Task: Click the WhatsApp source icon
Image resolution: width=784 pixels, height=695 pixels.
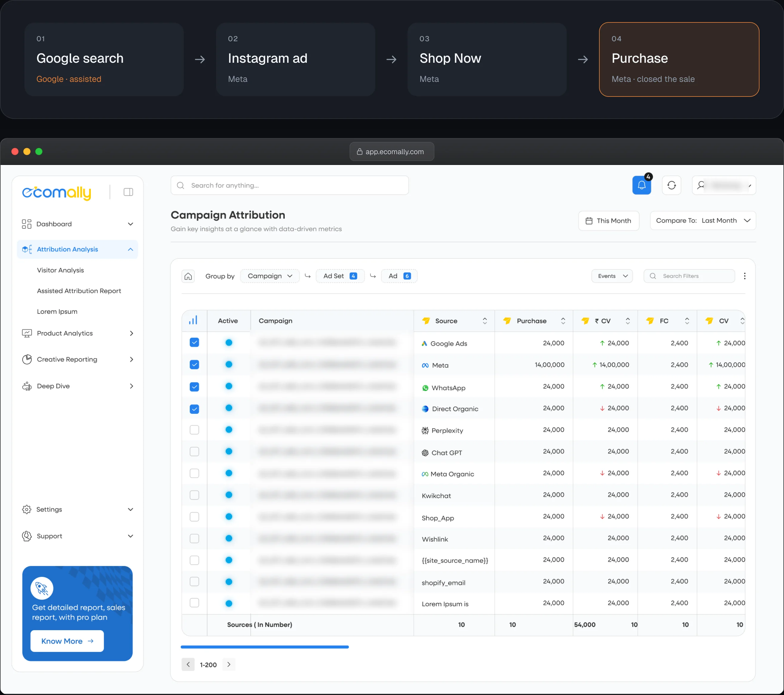Action: [x=425, y=388]
